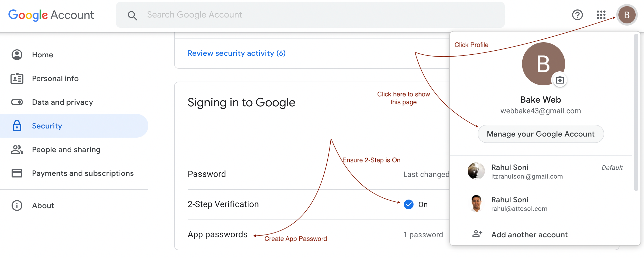The image size is (644, 258).
Task: Click the search magnifier icon
Action: 132,15
